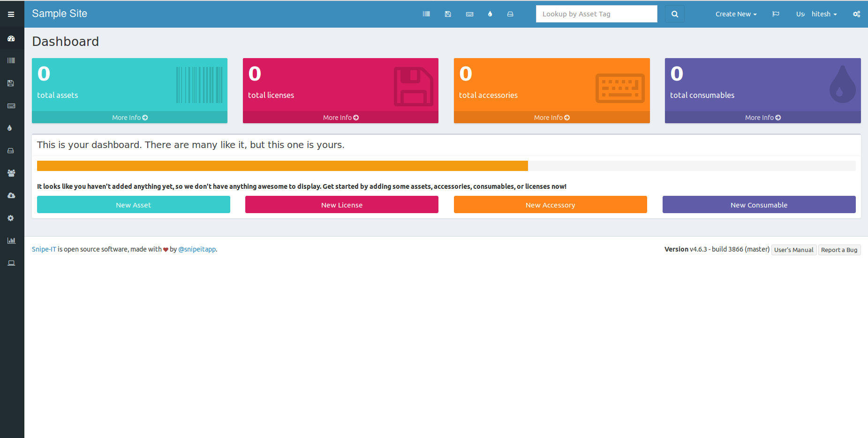Click the large barcode icon on total assets card

[199, 85]
